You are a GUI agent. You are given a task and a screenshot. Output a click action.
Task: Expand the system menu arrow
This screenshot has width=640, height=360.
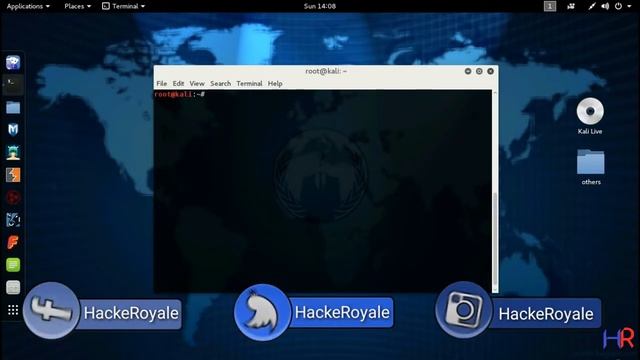(629, 6)
